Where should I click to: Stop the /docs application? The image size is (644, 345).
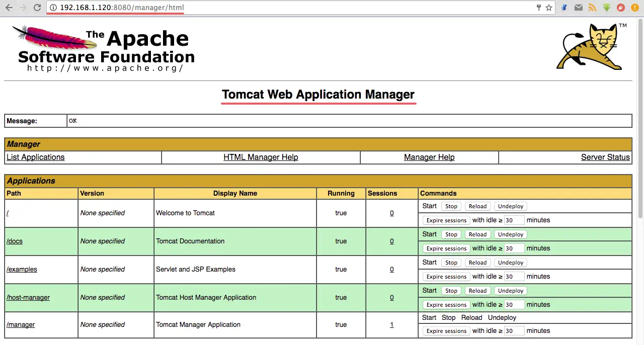[x=451, y=234]
